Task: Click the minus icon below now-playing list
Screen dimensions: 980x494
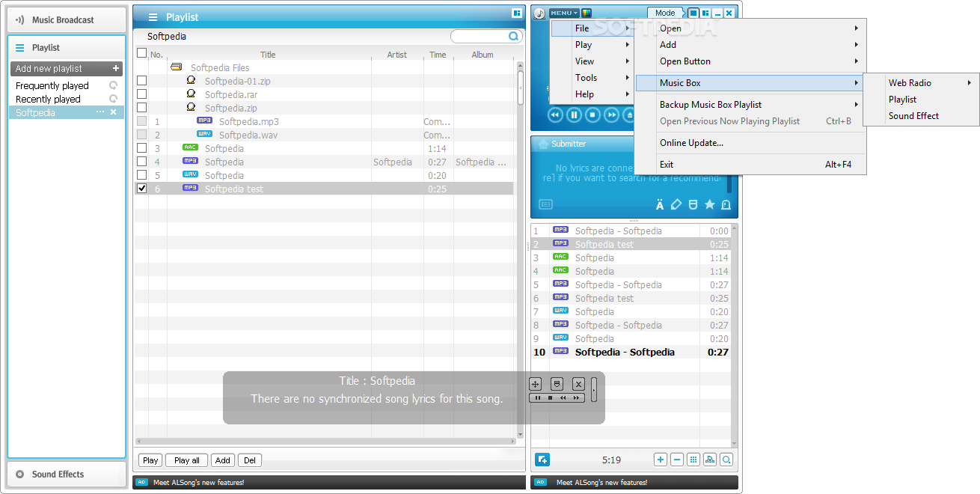Action: (x=677, y=460)
